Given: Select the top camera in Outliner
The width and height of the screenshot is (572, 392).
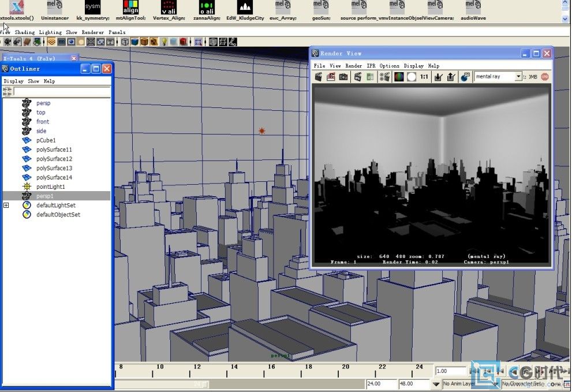Looking at the screenshot, I should tap(40, 113).
